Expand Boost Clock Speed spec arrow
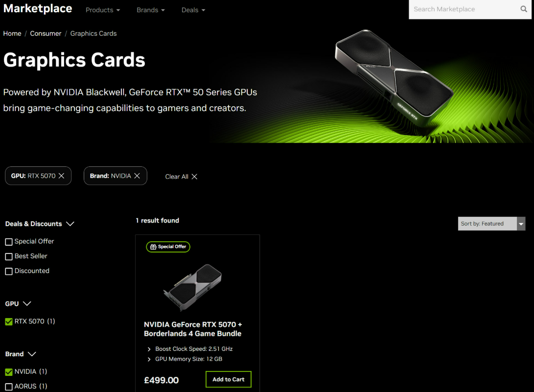Image resolution: width=534 pixels, height=392 pixels. pos(149,349)
